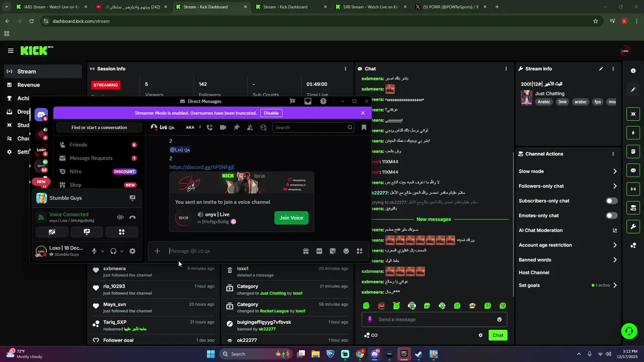Open Discord noise suppression waveform icon
Screen dimensions: 644x362
pyautogui.click(x=120, y=217)
